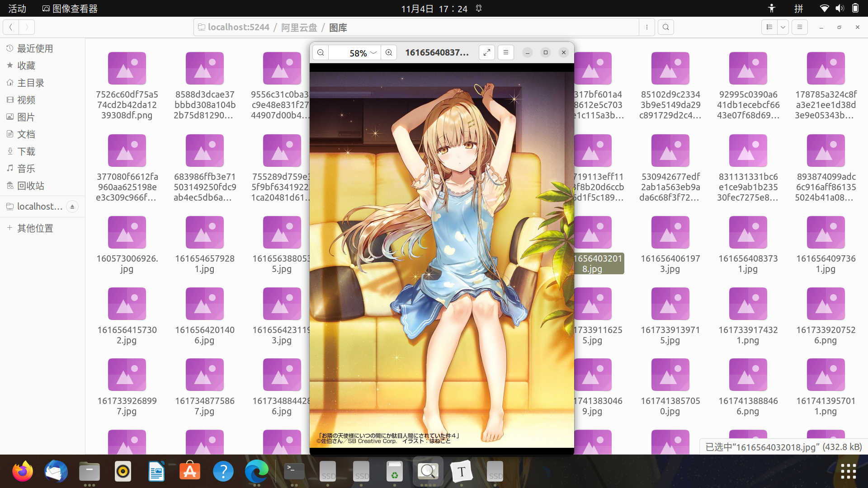Viewport: 868px width, 488px height.
Task: Select file 1616564097361.jpg
Action: click(x=826, y=245)
